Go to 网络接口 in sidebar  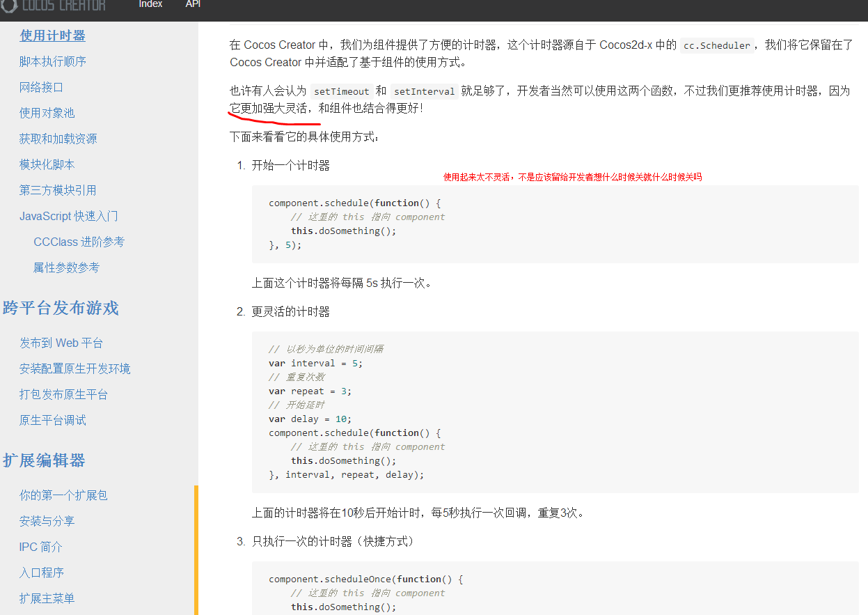[x=41, y=87]
